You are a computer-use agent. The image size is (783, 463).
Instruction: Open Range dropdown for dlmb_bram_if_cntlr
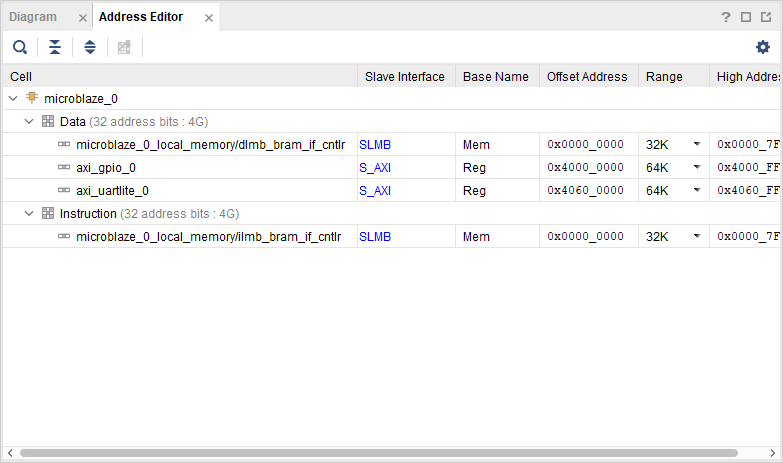click(697, 144)
